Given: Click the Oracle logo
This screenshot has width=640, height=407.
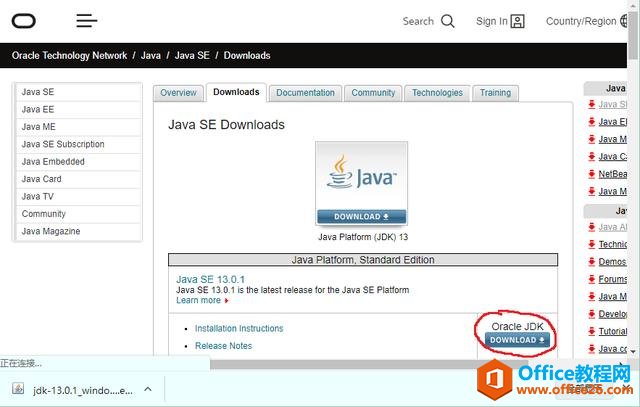Looking at the screenshot, I should [24, 21].
